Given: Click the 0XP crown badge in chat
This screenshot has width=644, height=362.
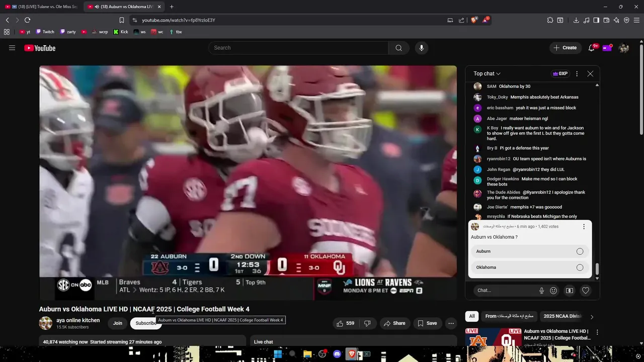Looking at the screenshot, I should 560,73.
